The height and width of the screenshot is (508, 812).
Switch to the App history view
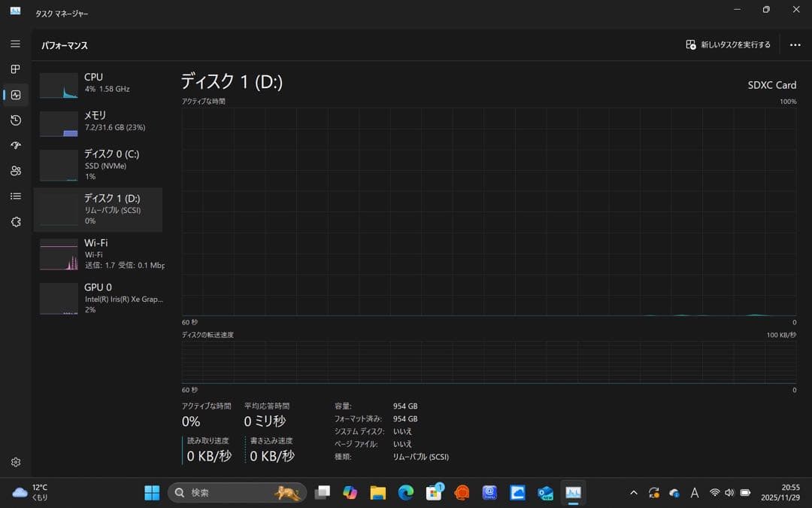pyautogui.click(x=14, y=120)
